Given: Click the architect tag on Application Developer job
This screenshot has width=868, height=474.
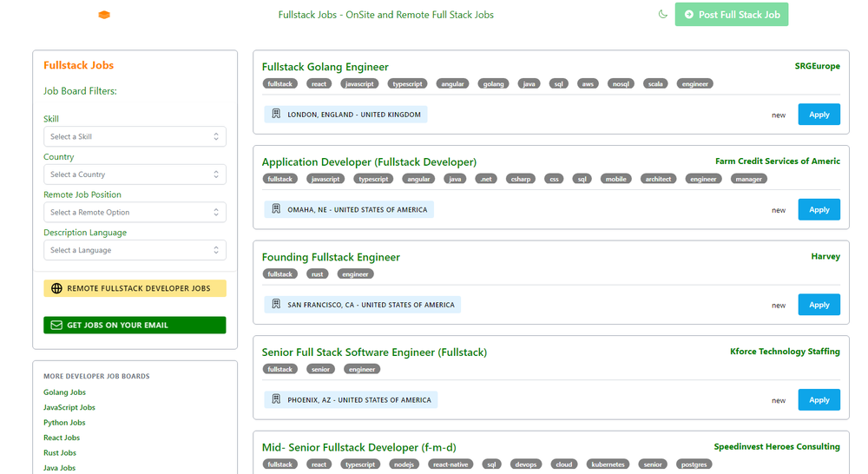Looking at the screenshot, I should [x=658, y=180].
